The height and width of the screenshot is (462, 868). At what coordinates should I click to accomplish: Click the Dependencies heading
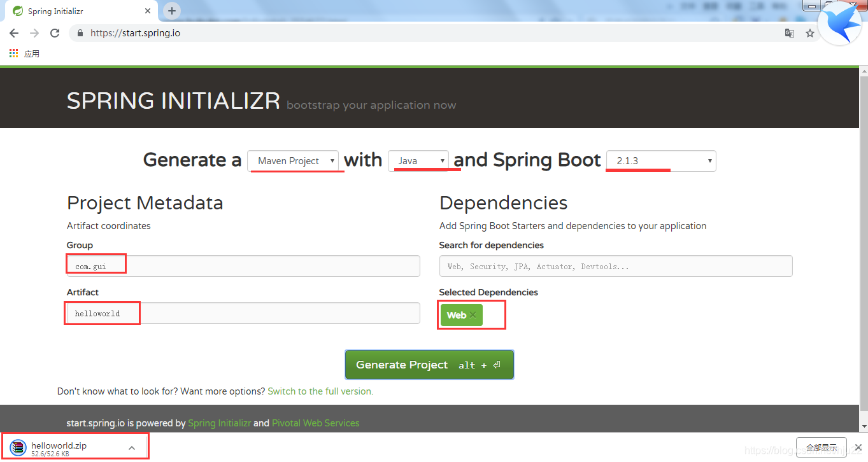503,203
